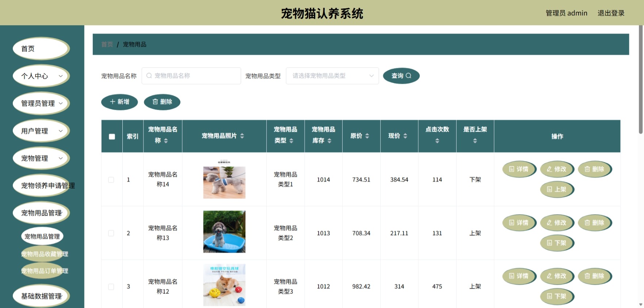View 详情 for 宠物用品名称12
The width and height of the screenshot is (644, 308).
point(519,276)
